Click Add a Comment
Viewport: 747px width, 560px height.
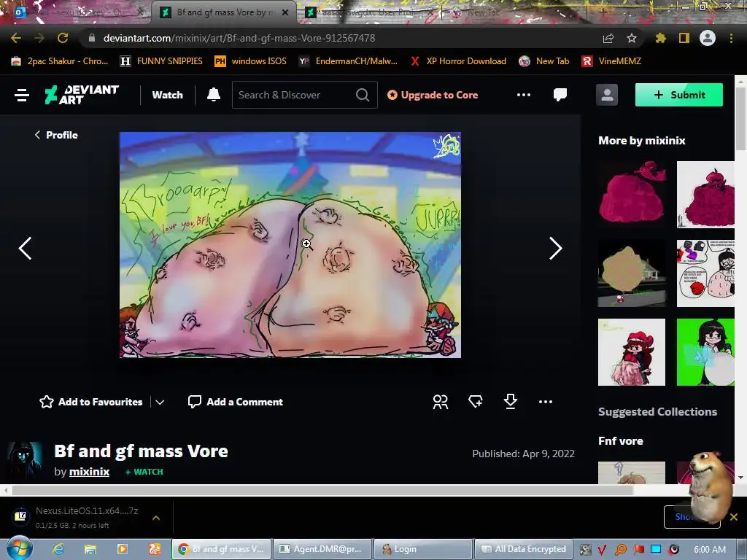point(236,402)
